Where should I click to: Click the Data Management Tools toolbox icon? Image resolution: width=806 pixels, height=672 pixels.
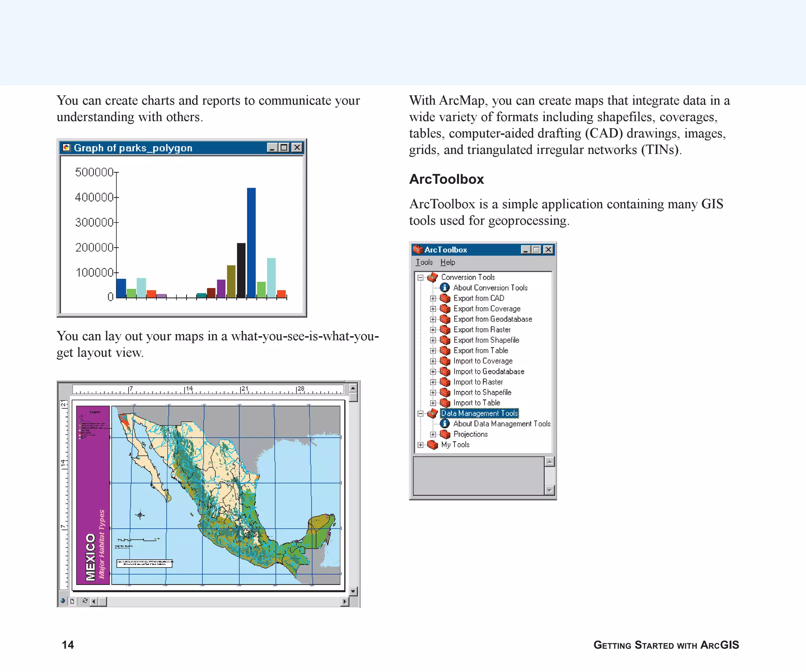[433, 413]
